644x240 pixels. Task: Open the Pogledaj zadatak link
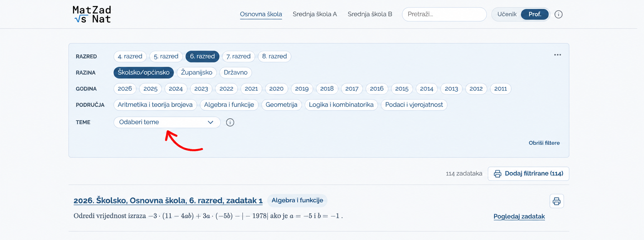[x=519, y=216]
